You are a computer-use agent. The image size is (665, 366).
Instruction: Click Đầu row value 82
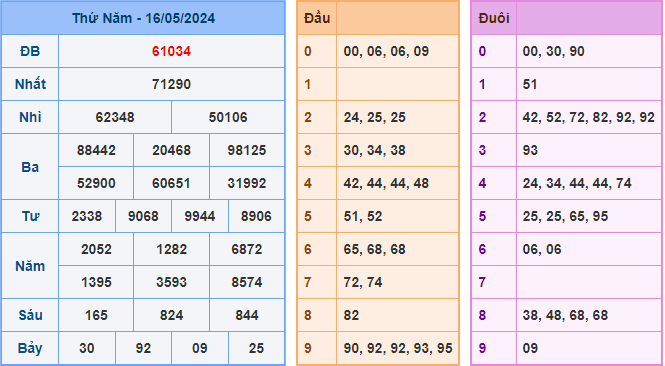click(352, 316)
